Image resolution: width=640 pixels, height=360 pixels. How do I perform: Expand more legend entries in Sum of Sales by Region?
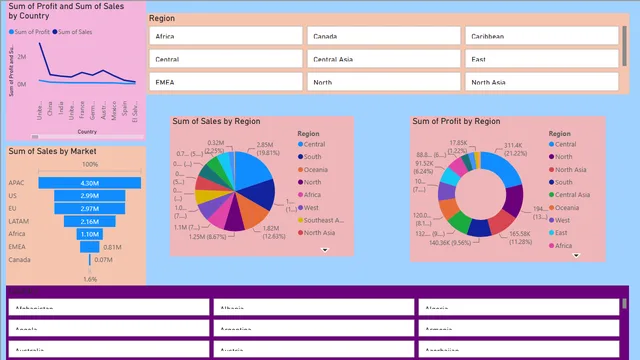[x=325, y=250]
